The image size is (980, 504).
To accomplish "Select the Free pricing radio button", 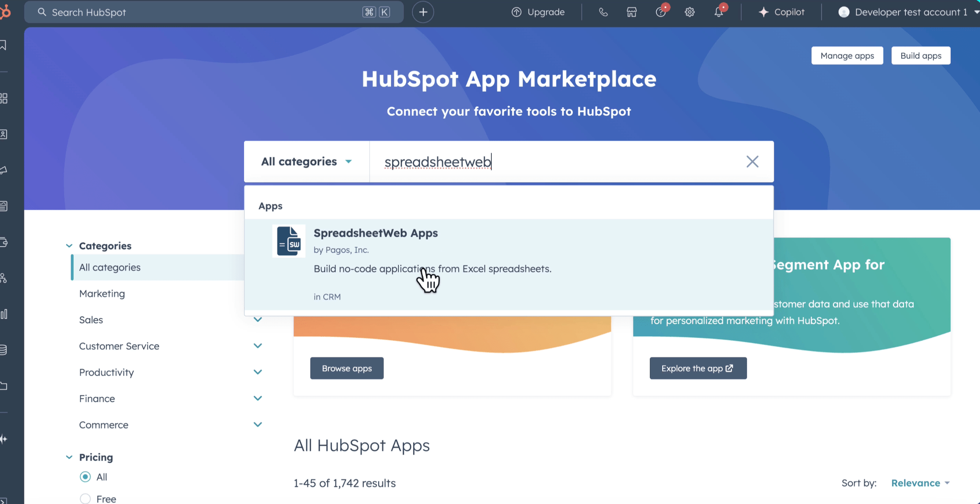I will click(x=85, y=499).
